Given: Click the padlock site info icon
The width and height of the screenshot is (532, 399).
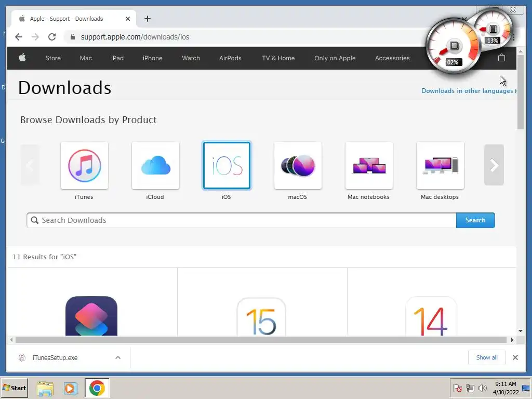Looking at the screenshot, I should click(x=73, y=37).
